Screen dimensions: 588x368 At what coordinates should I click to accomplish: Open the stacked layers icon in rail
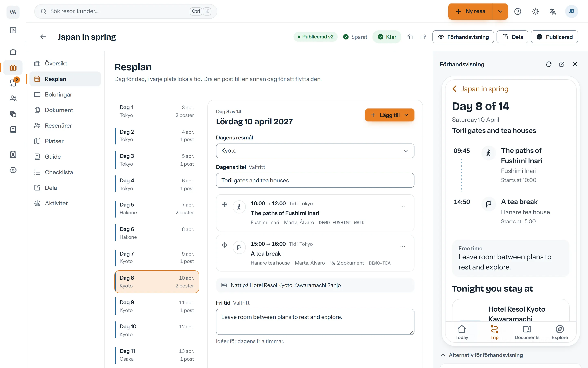[13, 114]
